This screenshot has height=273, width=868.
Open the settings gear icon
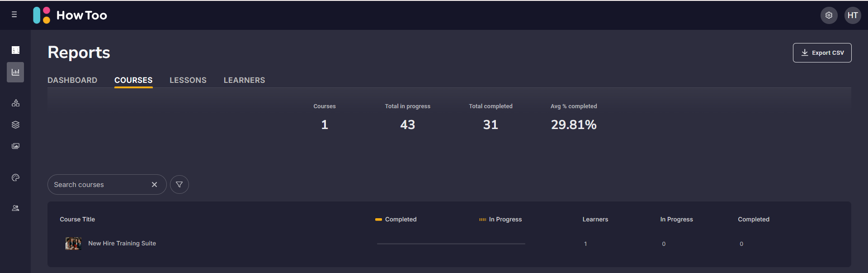coord(829,15)
